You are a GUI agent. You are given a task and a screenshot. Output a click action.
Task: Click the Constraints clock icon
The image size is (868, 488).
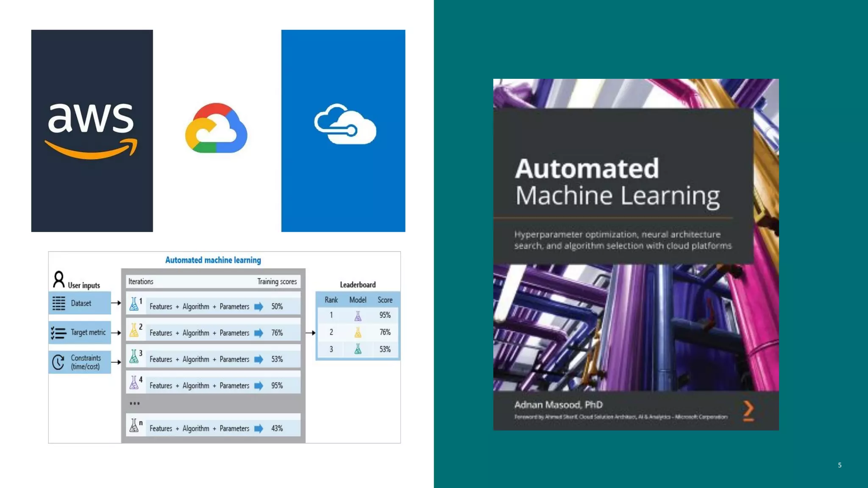[x=58, y=362]
